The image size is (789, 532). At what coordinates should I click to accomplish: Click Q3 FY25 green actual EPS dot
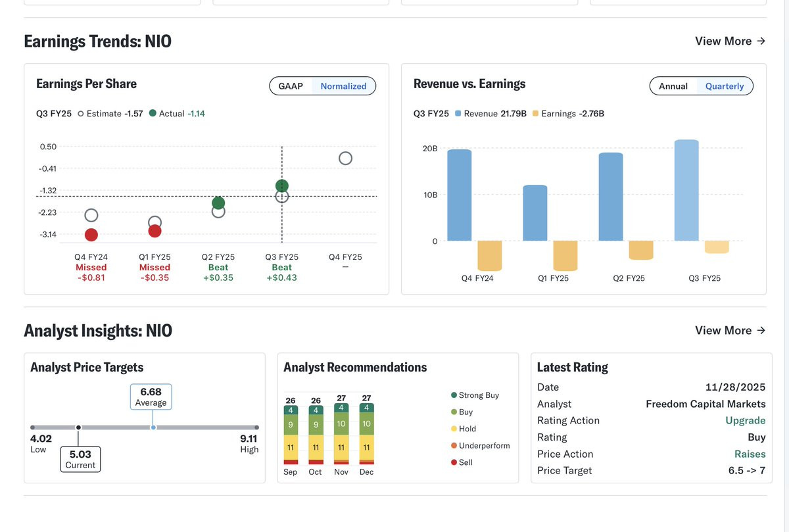coord(282,186)
